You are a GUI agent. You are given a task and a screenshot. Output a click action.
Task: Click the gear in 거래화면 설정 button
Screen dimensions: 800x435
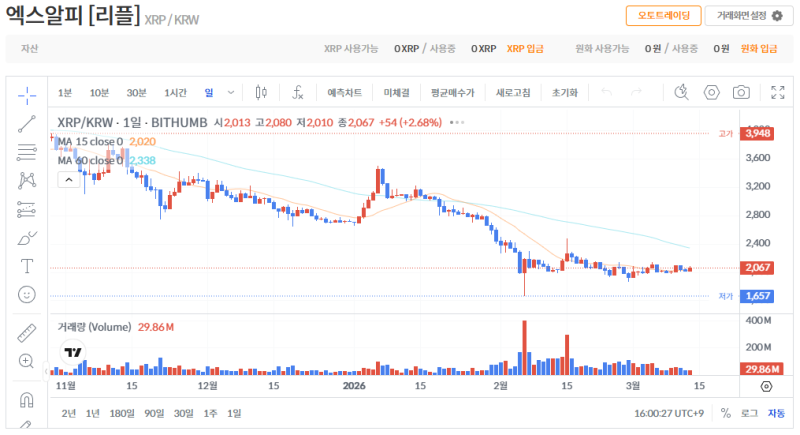pyautogui.click(x=777, y=16)
